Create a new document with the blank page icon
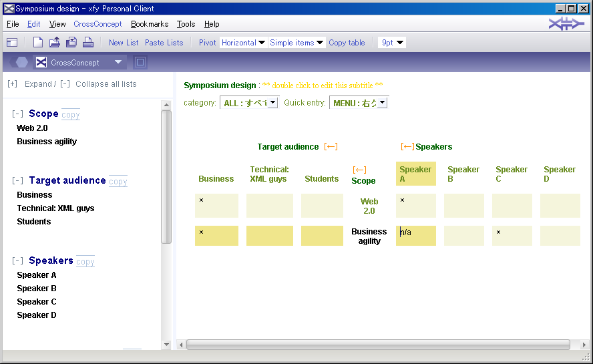Image resolution: width=593 pixels, height=364 pixels. [38, 43]
